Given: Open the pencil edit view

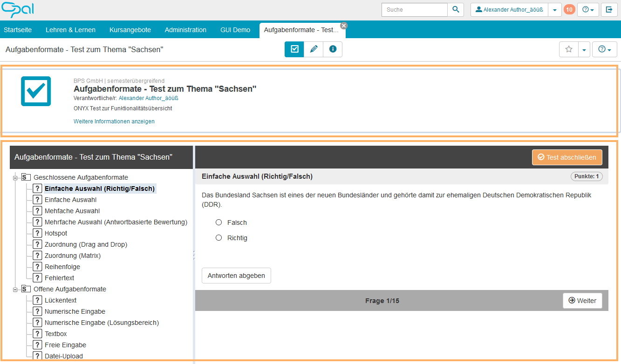Looking at the screenshot, I should 314,49.
